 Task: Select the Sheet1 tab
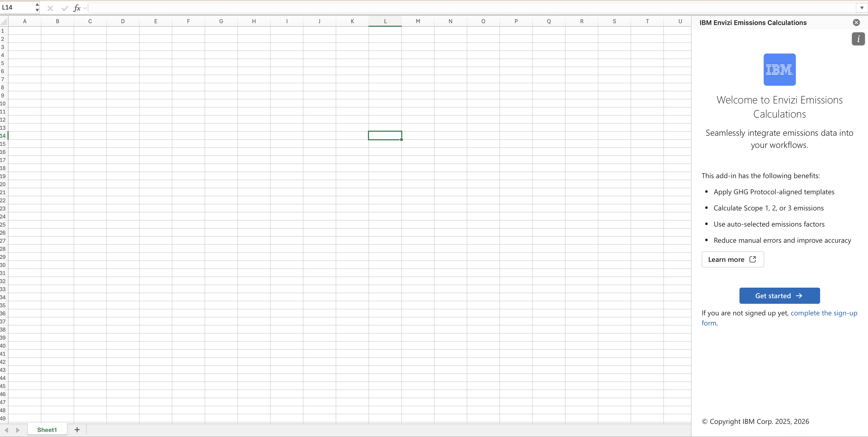pos(47,430)
